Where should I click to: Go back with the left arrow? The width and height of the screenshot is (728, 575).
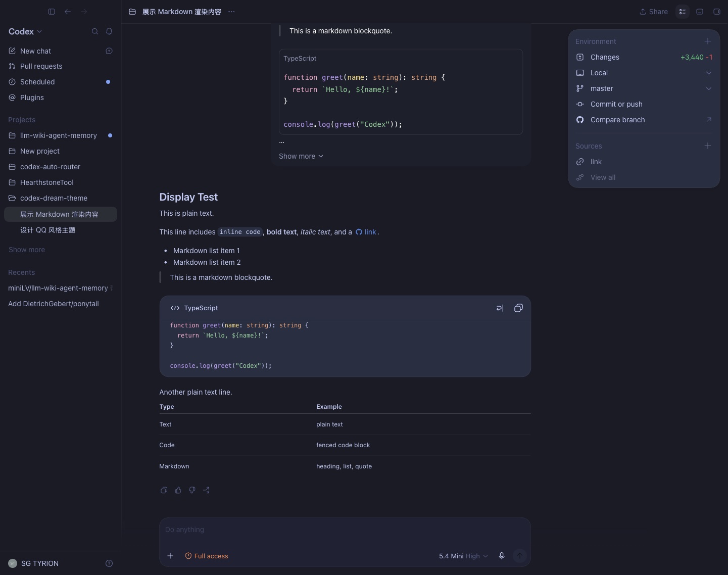pos(68,12)
